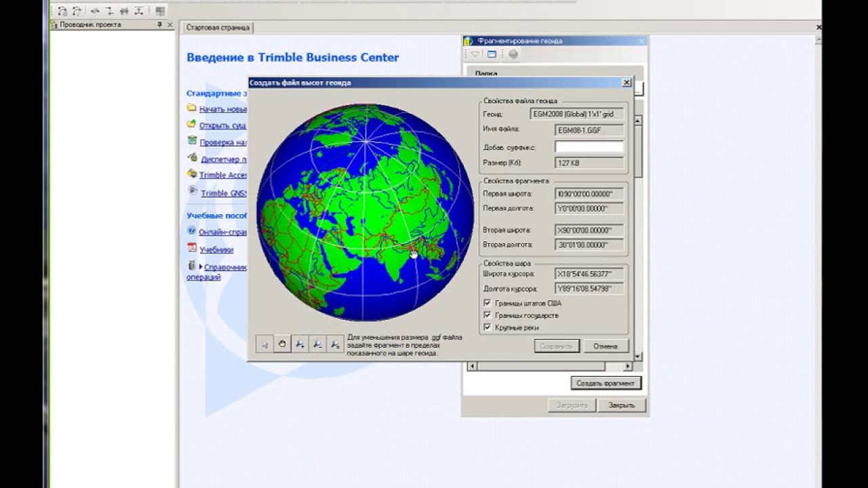Click the Первая долгота field
Screen dimensions: 868x488
pos(589,209)
